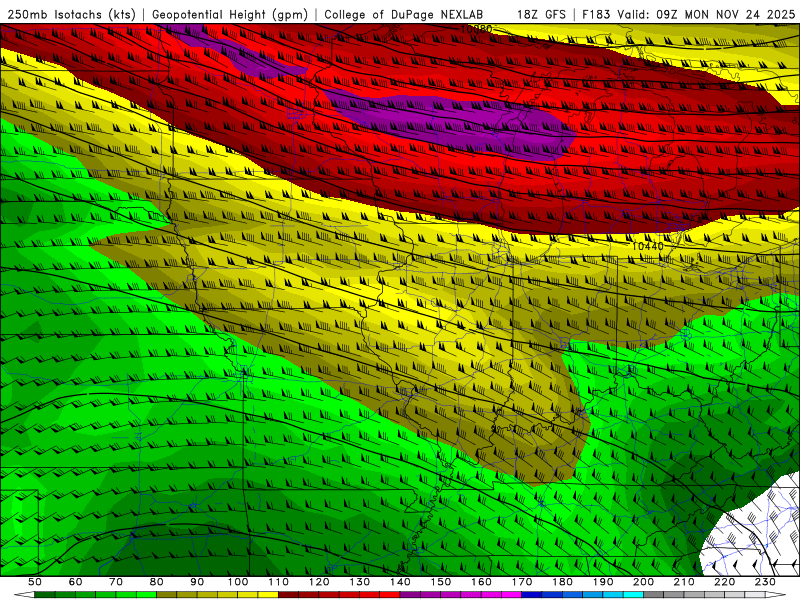Click the color bar's right end arrow
This screenshot has height=600, width=800.
776,594
